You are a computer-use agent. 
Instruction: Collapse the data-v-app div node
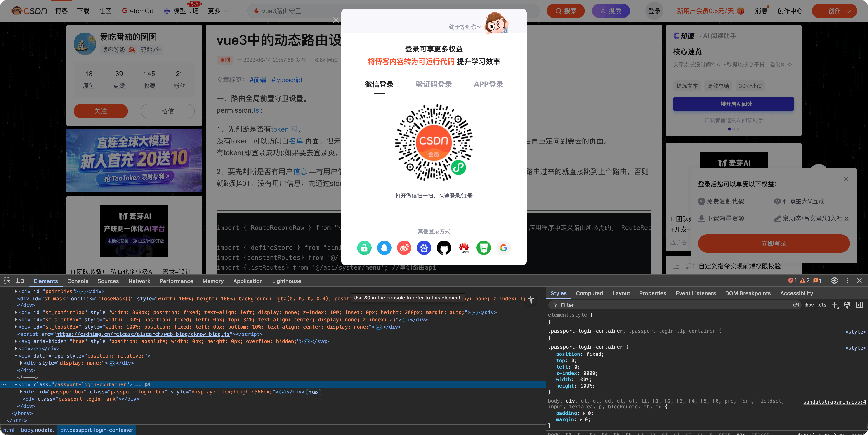coord(16,355)
